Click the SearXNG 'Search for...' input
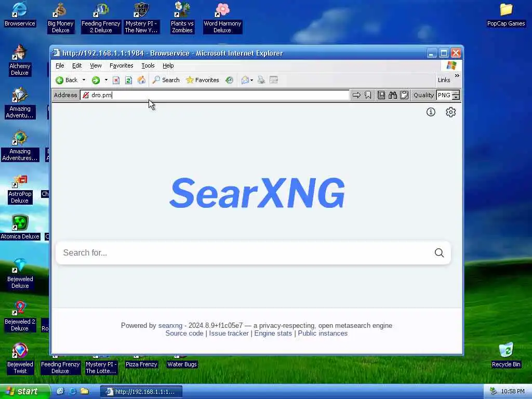Screen dimensions: 532x399 click(244, 253)
